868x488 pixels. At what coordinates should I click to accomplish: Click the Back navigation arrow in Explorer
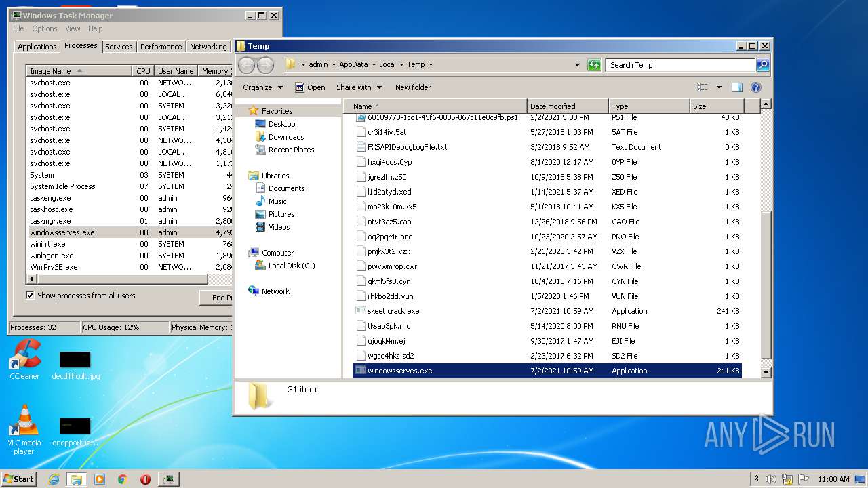click(x=246, y=65)
